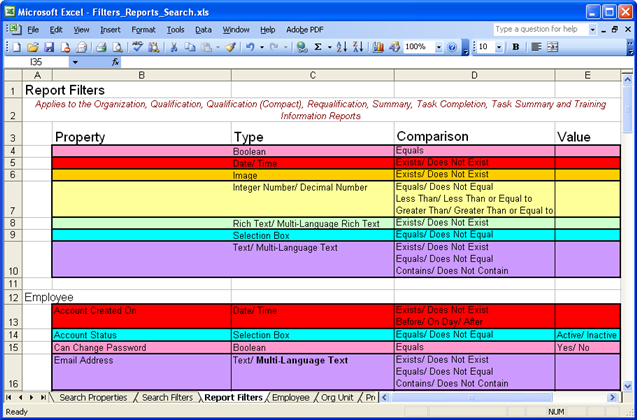This screenshot has height=420, width=637.
Task: Sort ascending with the A-Z icon
Action: coord(342,47)
